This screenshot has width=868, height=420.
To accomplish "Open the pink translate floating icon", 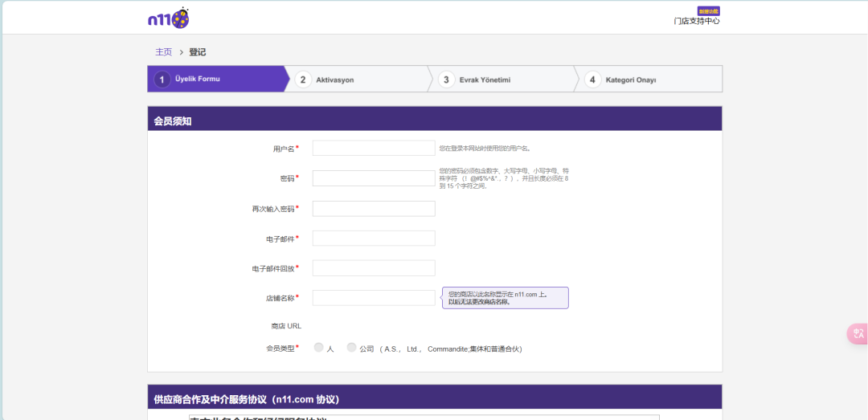I will (858, 334).
